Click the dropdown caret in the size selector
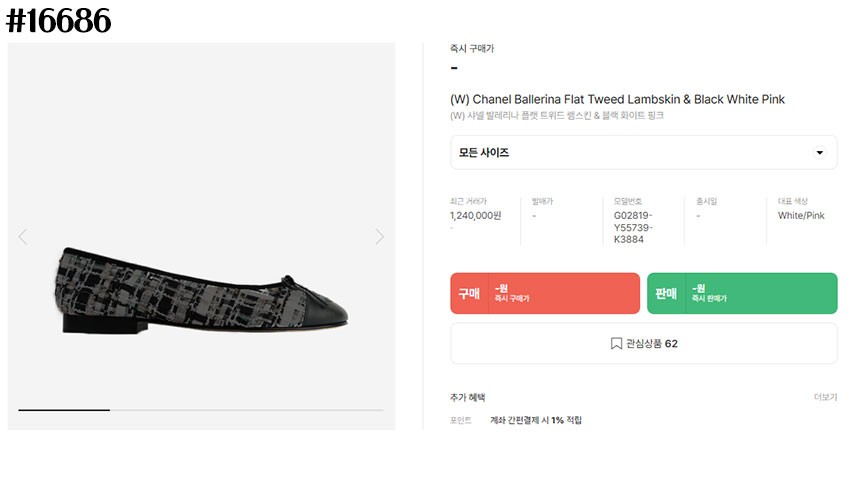 click(820, 153)
